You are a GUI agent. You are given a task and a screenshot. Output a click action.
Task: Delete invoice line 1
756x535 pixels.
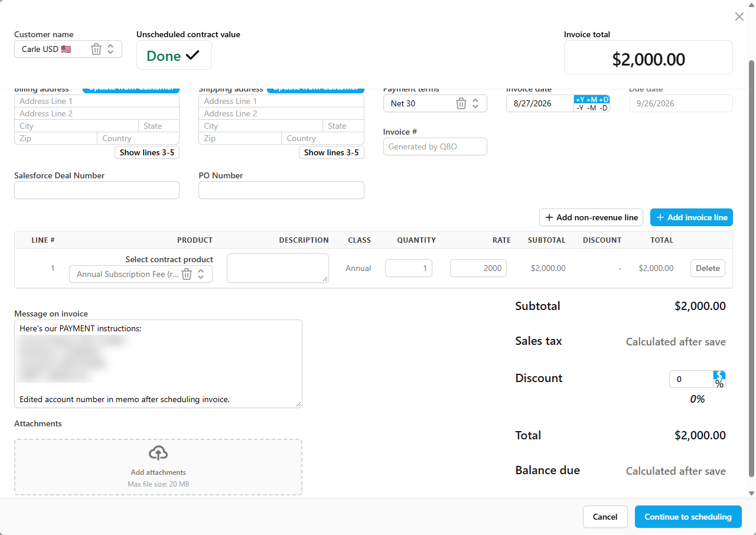[x=708, y=268]
